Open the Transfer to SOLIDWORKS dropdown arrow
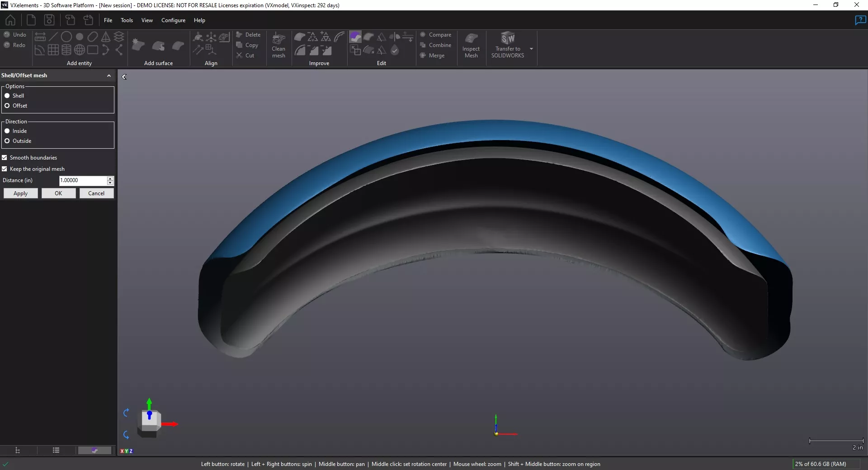This screenshot has width=868, height=470. [531, 48]
